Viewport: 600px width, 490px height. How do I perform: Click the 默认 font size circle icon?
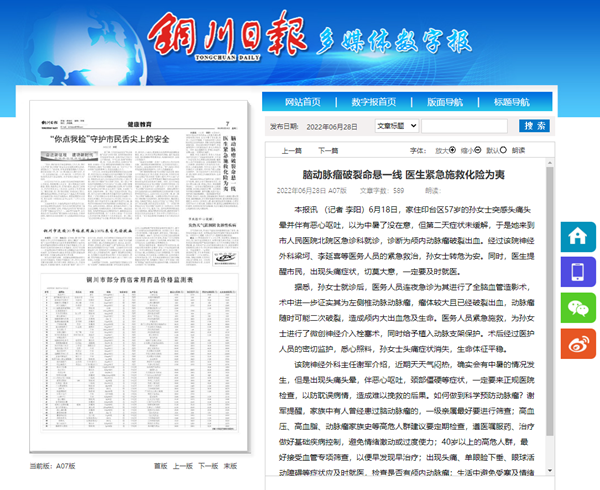coord(503,150)
